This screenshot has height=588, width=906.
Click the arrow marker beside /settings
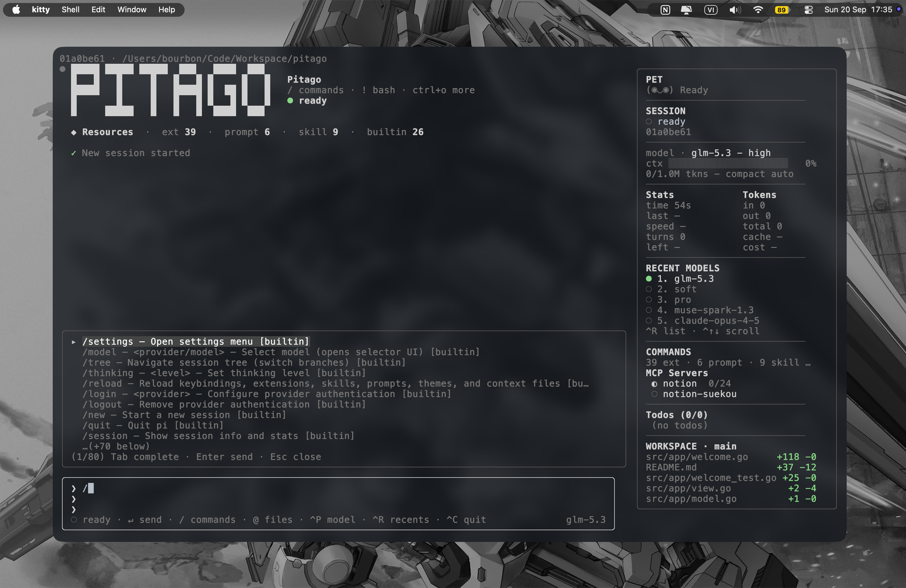coord(73,342)
